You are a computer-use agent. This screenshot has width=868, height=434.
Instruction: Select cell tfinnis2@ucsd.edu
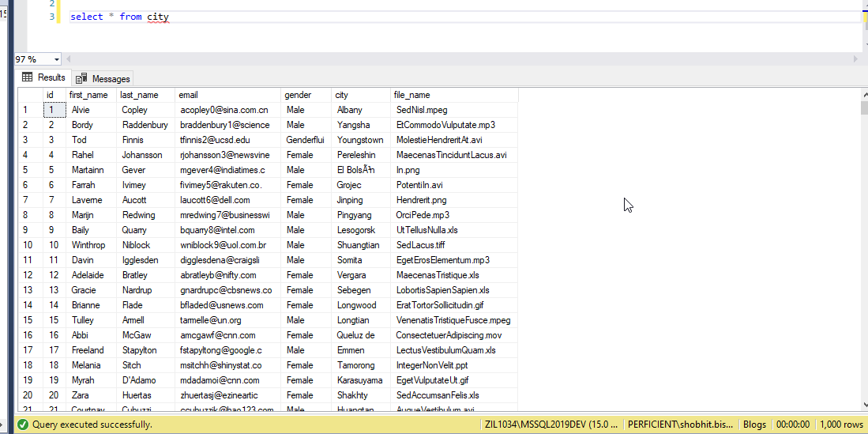[x=227, y=140]
